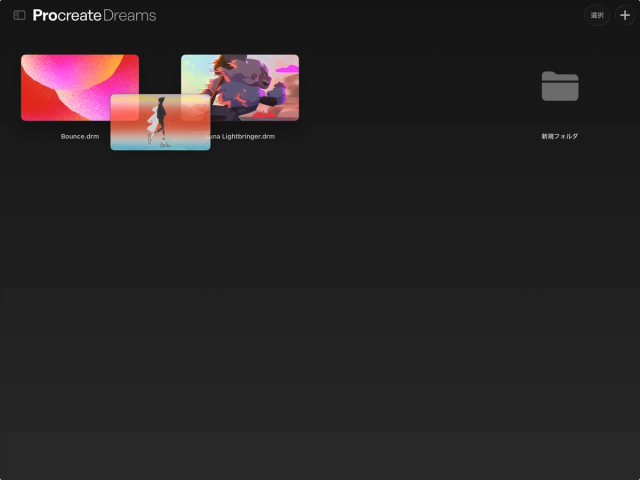Toggle the sidebar panel icon
640x480 pixels.
19,15
